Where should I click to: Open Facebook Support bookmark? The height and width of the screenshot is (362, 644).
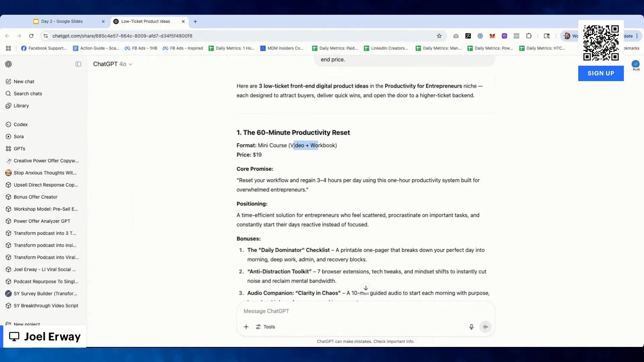click(x=44, y=48)
